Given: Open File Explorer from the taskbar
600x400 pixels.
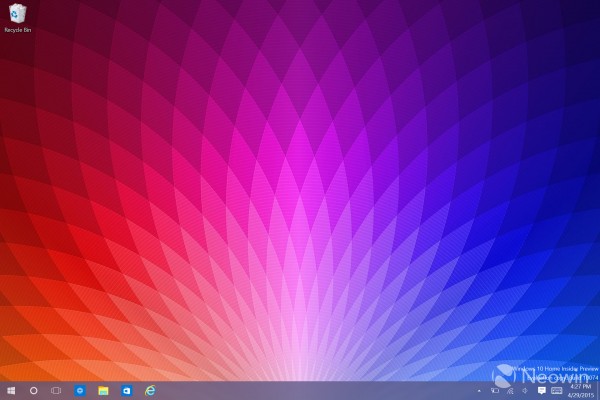Looking at the screenshot, I should [103, 390].
